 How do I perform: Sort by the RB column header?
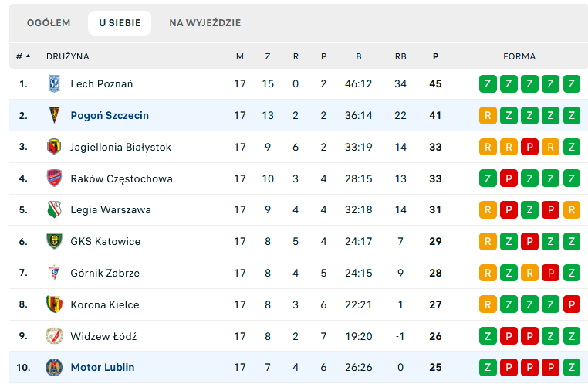pyautogui.click(x=400, y=56)
